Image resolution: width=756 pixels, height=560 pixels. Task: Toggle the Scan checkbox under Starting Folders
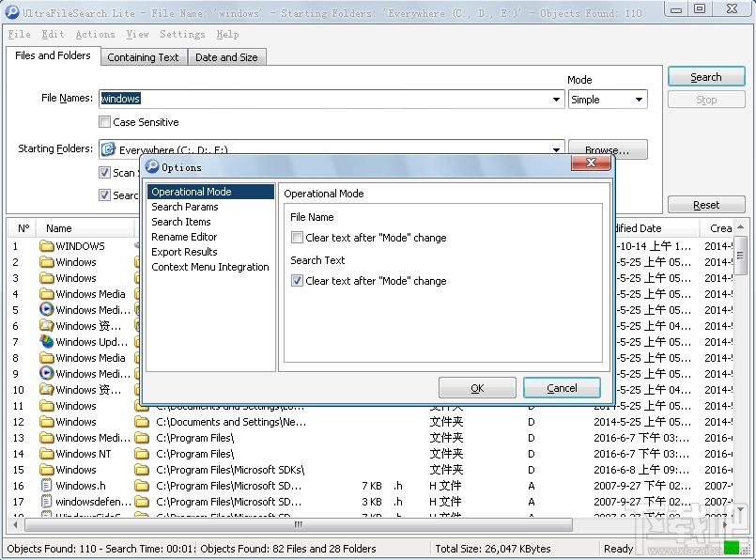[104, 172]
